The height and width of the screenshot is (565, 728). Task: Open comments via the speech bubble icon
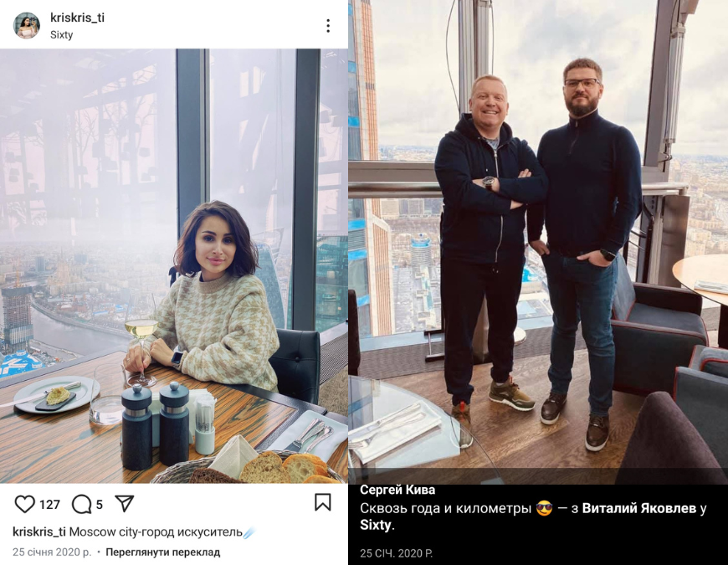(x=82, y=504)
